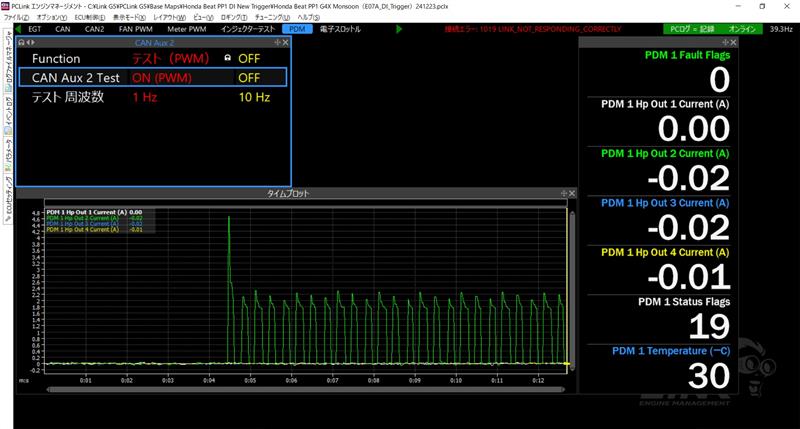Click legend entry PDM 1 Hp Out 1 Current

pos(94,212)
